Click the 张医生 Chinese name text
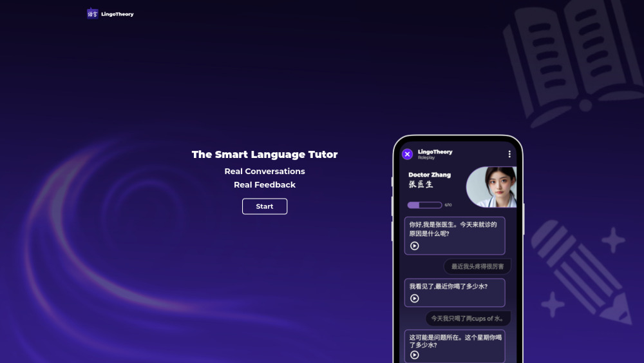Screen dimensions: 644x363 [421, 184]
